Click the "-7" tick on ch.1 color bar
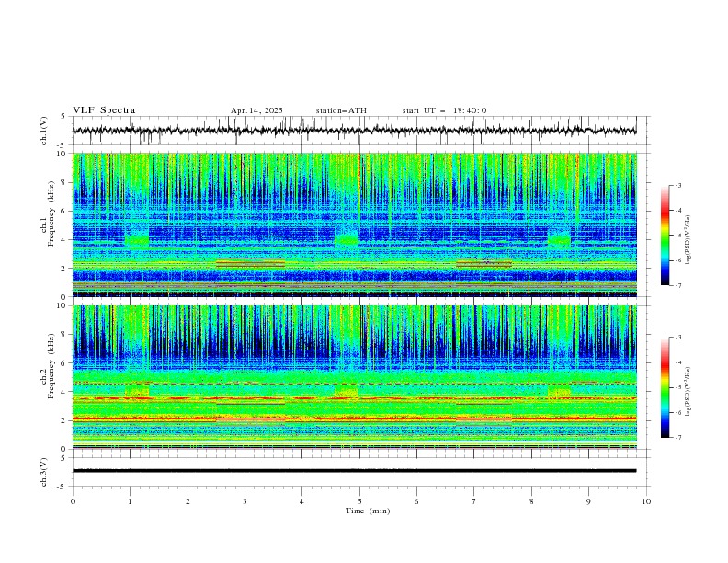 (x=678, y=286)
